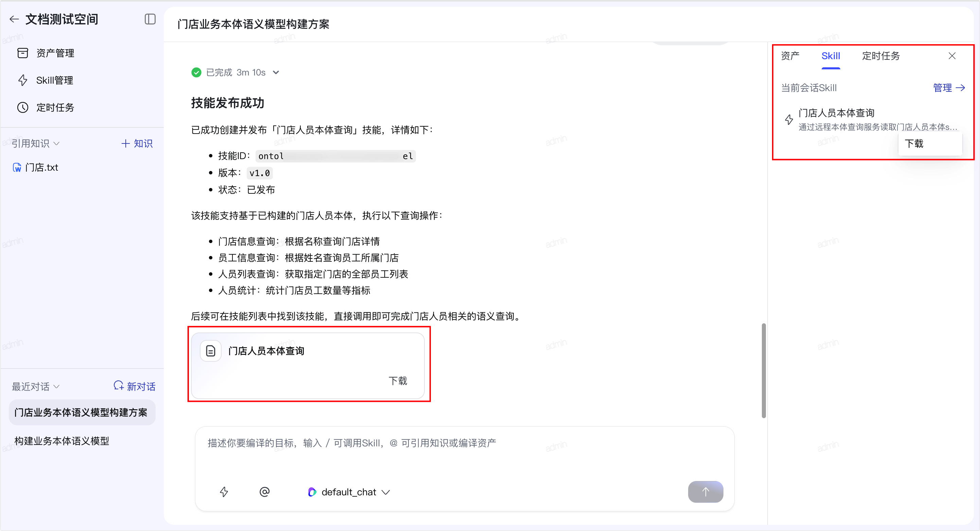Click the document icon on 门店人员本体查询 card

tap(210, 350)
